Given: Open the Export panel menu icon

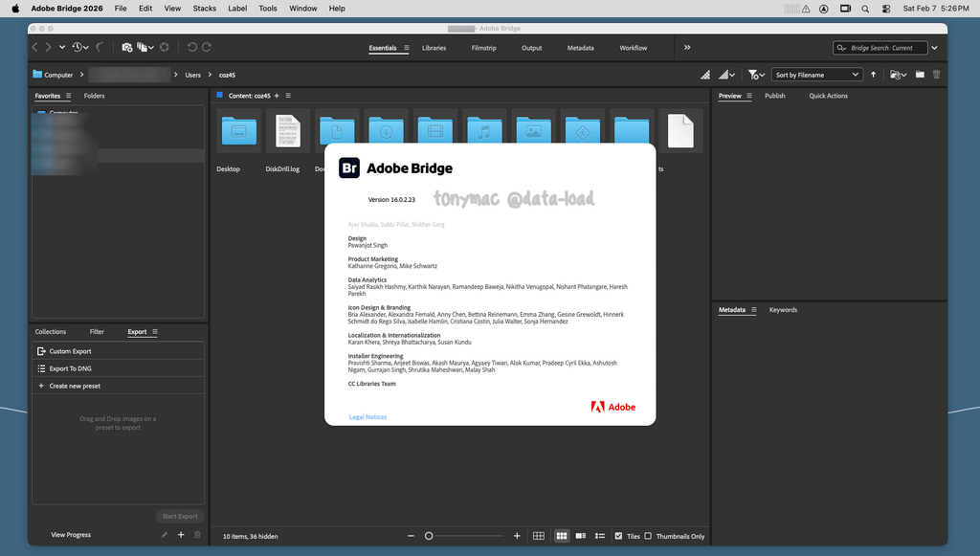Looking at the screenshot, I should tap(155, 332).
